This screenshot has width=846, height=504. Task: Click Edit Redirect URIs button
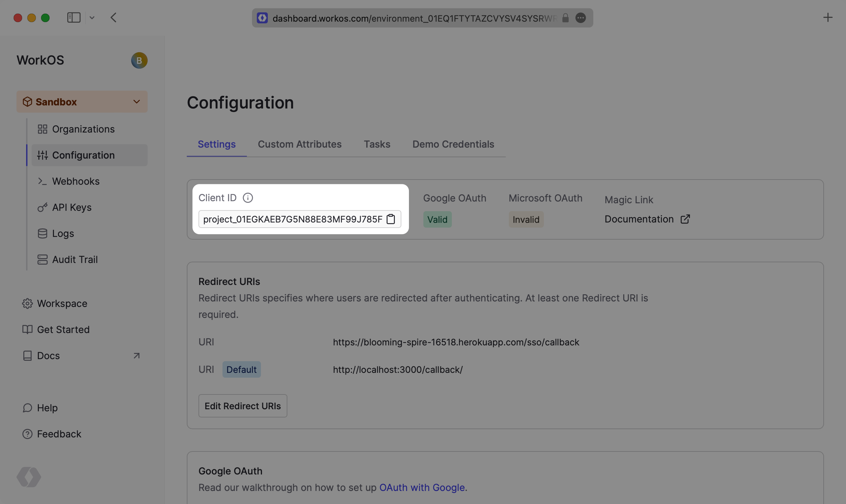pyautogui.click(x=242, y=406)
